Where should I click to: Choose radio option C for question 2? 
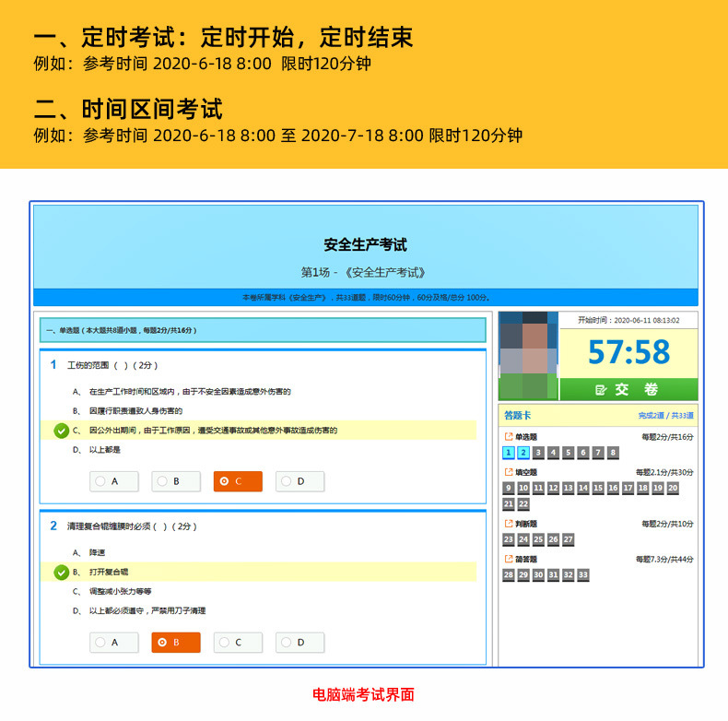[x=238, y=643]
